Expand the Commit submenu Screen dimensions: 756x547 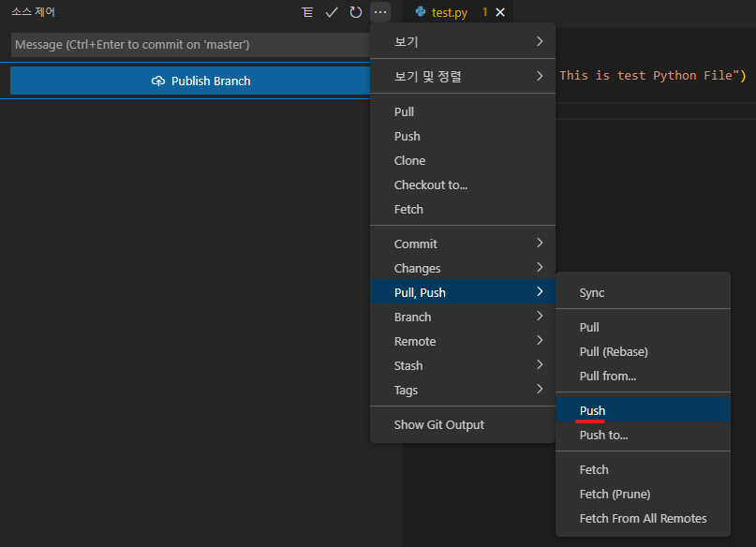click(x=463, y=244)
